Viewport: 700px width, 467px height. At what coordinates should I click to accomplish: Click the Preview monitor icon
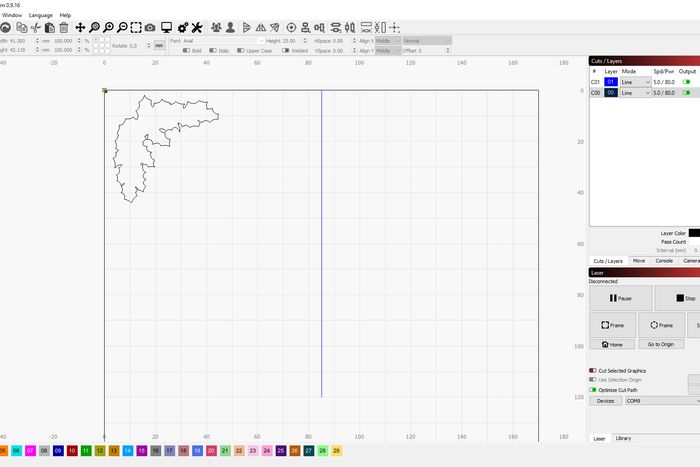(166, 27)
